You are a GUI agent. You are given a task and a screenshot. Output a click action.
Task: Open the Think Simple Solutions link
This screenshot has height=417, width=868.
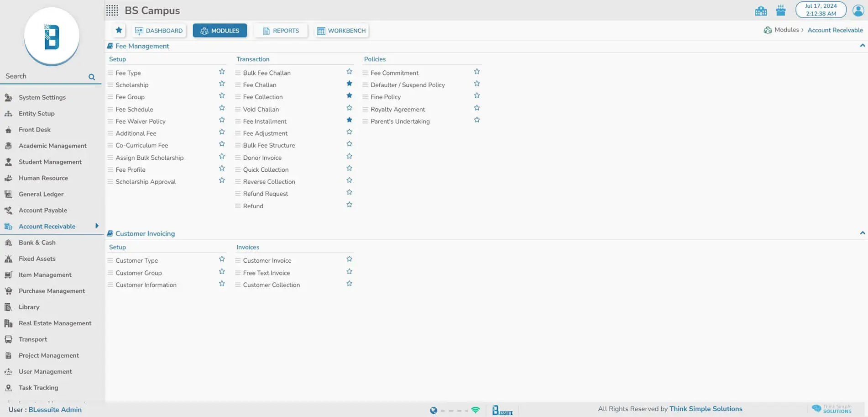706,409
